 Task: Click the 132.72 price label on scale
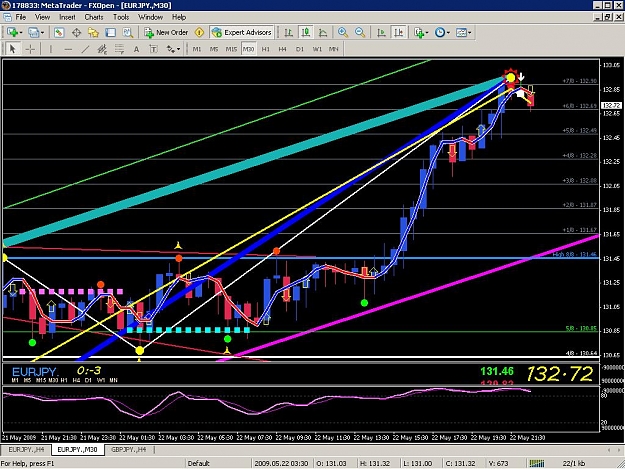[x=611, y=105]
